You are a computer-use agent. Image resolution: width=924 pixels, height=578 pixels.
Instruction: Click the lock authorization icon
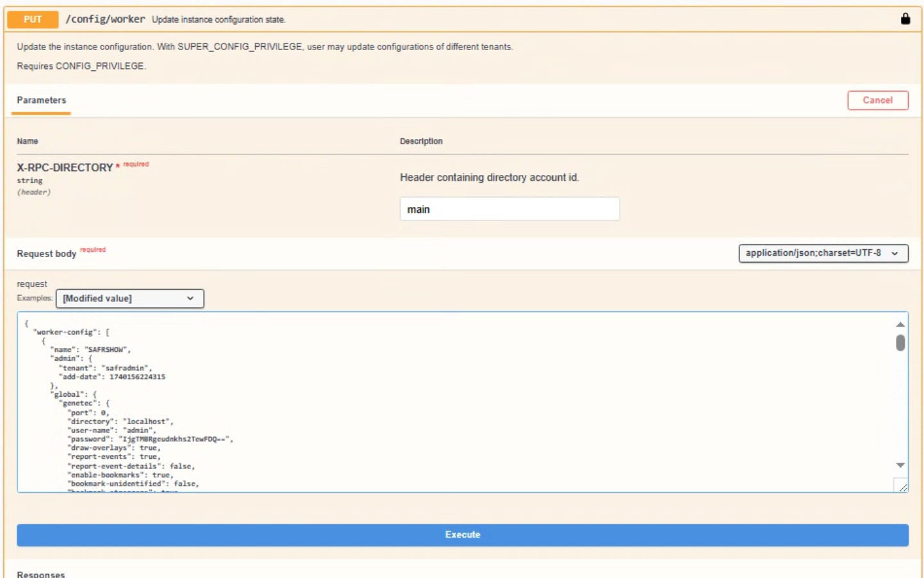point(905,19)
